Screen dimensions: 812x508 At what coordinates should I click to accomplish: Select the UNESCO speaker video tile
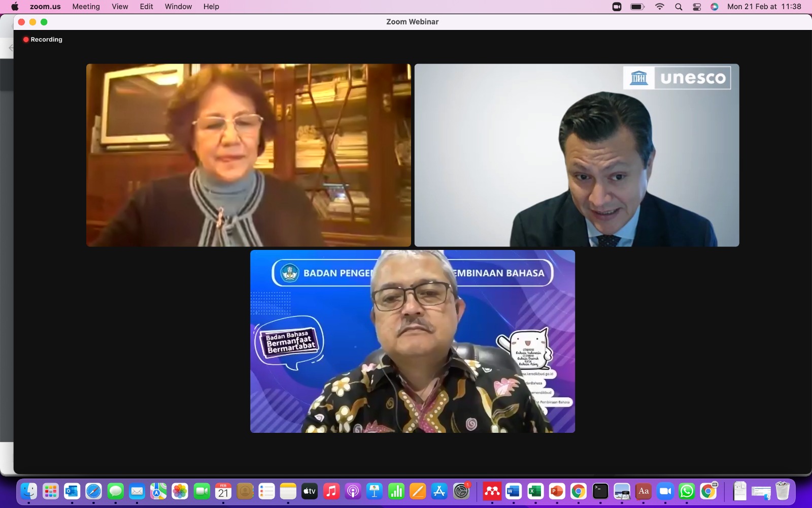click(577, 155)
